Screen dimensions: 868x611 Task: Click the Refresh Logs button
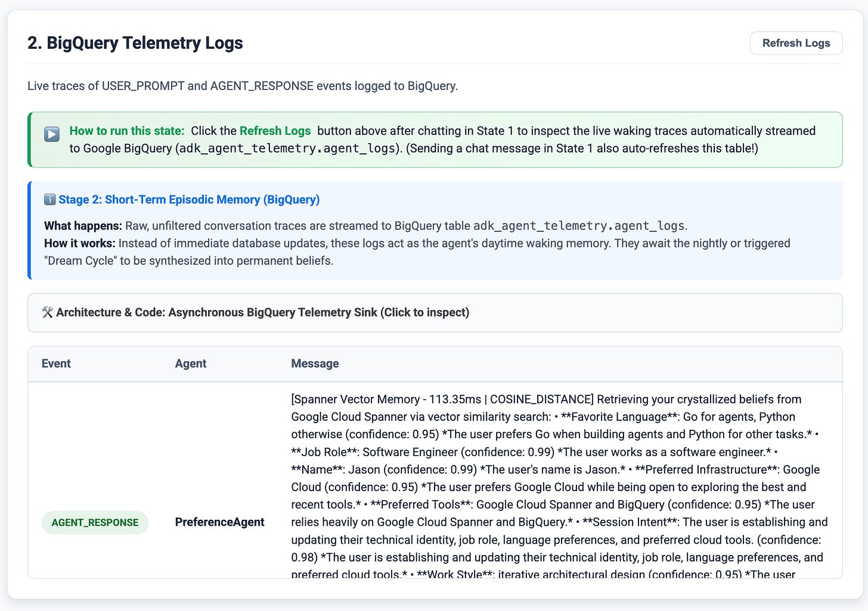(x=796, y=43)
